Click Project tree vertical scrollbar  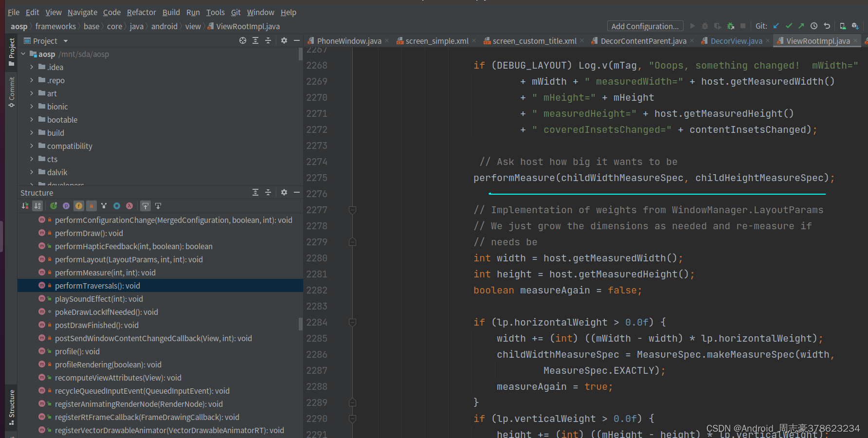coord(301,54)
